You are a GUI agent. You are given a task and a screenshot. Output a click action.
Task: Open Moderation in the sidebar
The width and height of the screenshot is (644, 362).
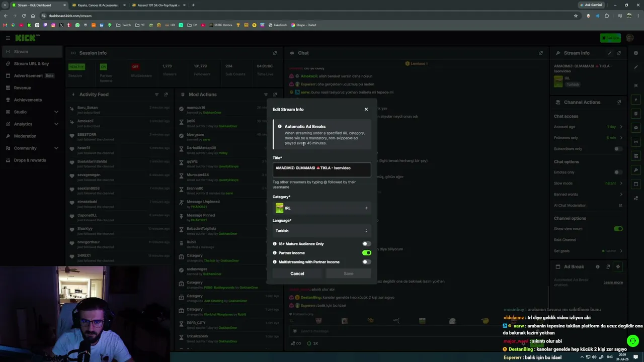tap(31, 136)
